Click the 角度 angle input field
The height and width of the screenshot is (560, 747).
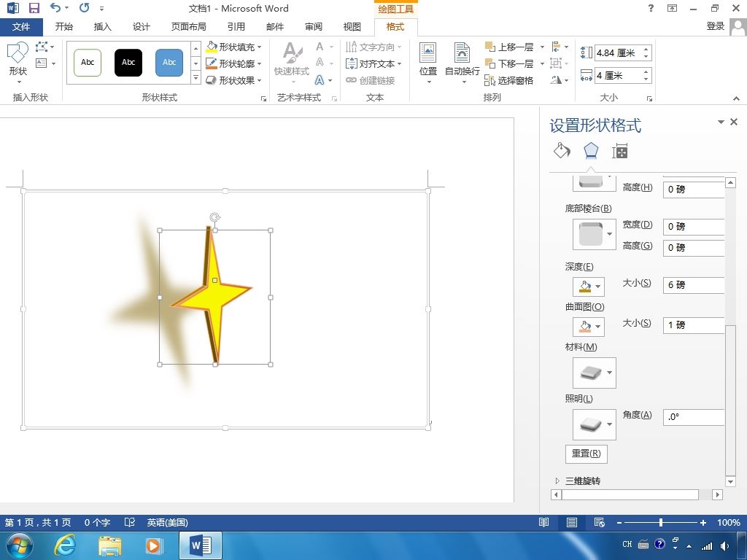click(x=693, y=417)
